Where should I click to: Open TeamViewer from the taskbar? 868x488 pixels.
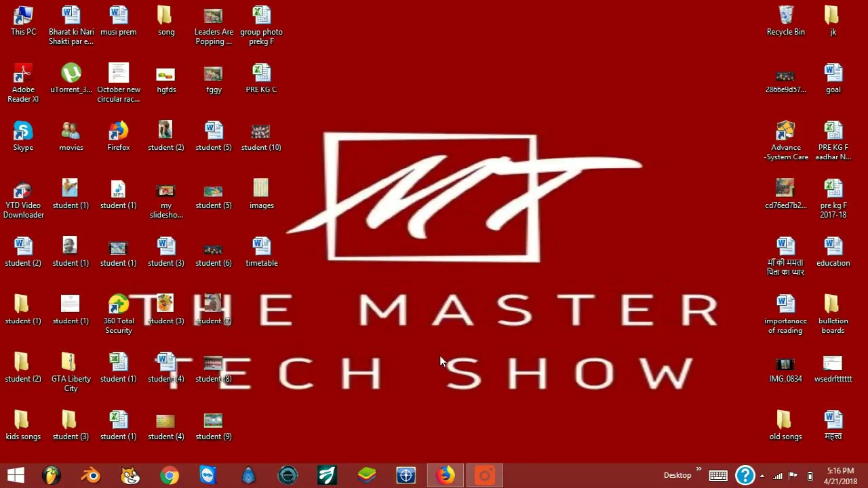pos(208,475)
